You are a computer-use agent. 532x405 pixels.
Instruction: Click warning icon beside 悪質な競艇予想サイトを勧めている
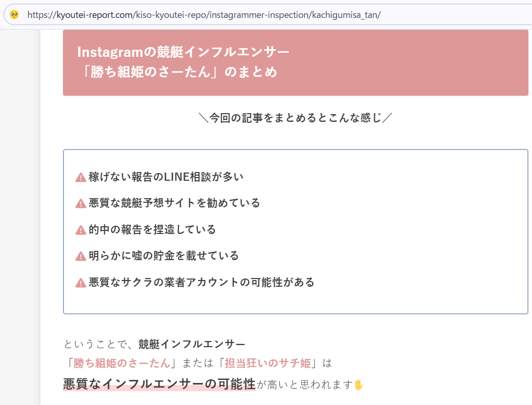[80, 203]
